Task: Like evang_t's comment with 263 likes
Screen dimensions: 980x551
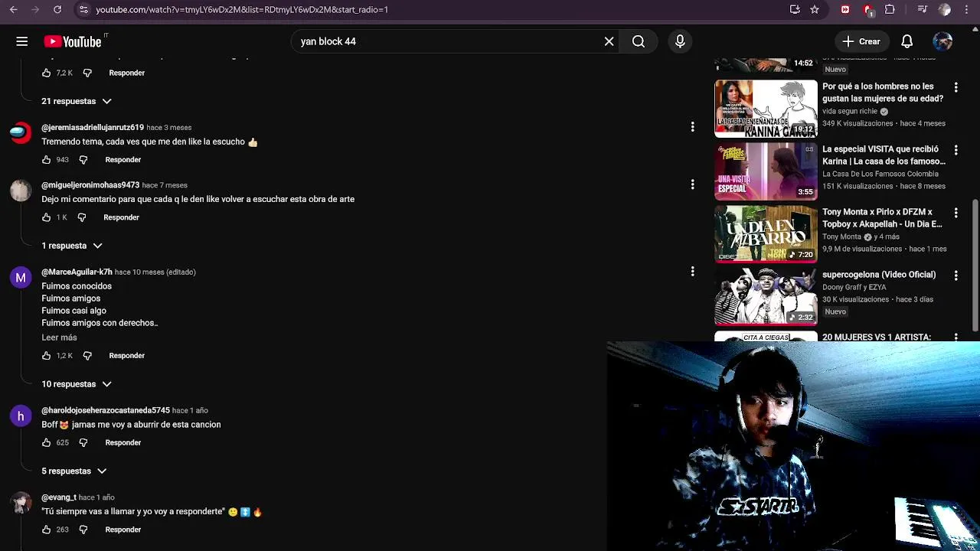Action: point(46,530)
